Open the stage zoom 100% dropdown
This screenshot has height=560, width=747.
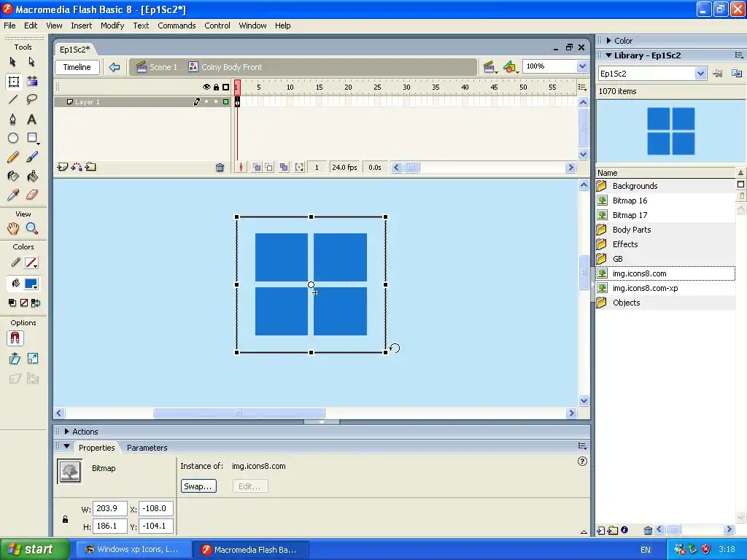pyautogui.click(x=582, y=66)
